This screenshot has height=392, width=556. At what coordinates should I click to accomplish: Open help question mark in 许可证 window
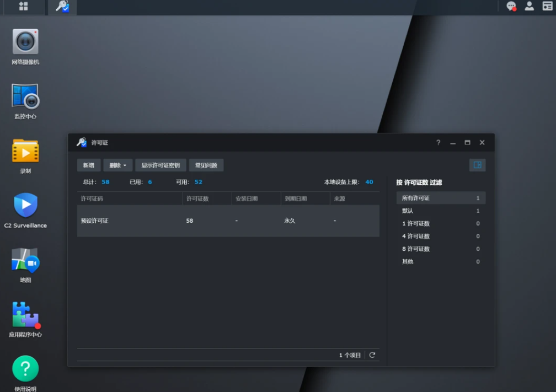pyautogui.click(x=439, y=142)
